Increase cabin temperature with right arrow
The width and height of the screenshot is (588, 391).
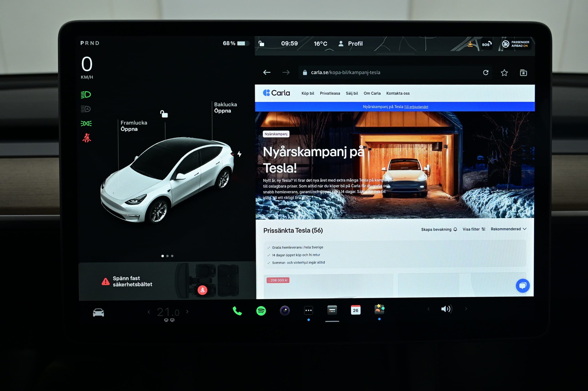pyautogui.click(x=187, y=312)
